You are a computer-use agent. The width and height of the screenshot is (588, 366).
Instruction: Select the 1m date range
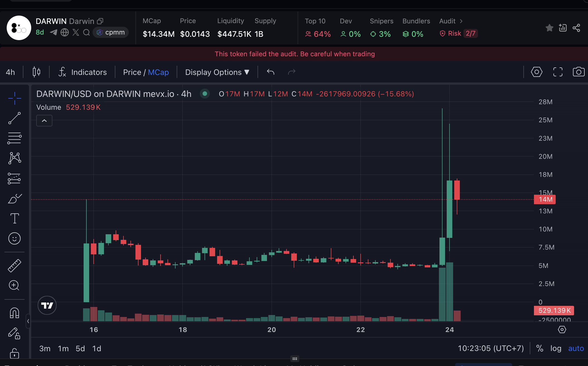click(63, 348)
